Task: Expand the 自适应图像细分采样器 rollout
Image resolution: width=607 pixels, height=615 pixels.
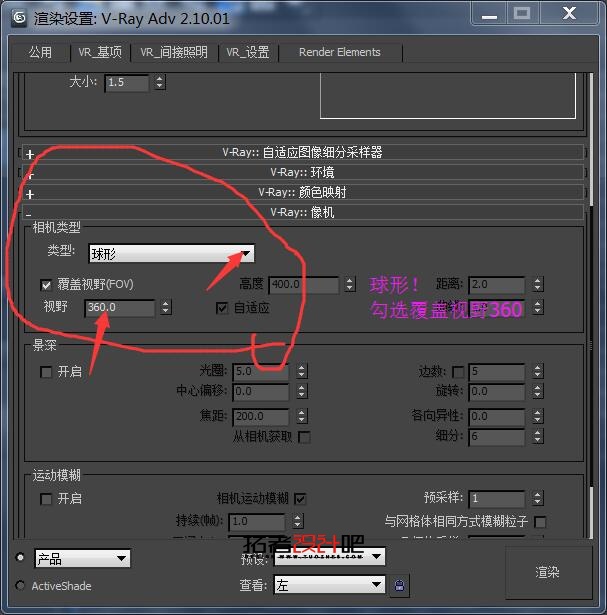Action: [x=302, y=152]
